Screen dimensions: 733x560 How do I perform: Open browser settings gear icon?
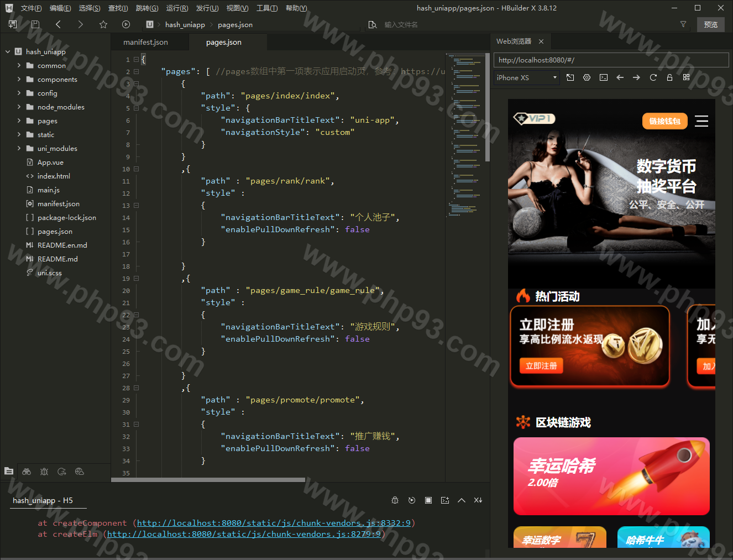(587, 77)
